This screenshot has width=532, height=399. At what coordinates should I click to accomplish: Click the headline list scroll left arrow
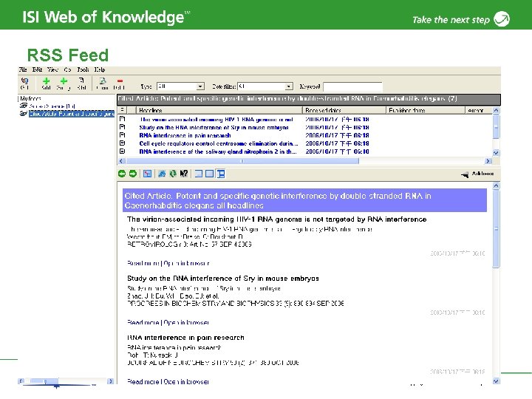122,161
